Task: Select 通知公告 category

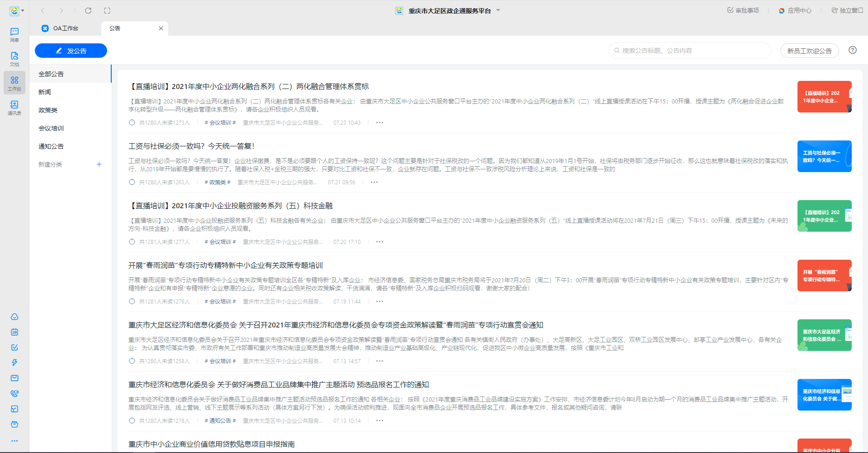Action: point(71,146)
